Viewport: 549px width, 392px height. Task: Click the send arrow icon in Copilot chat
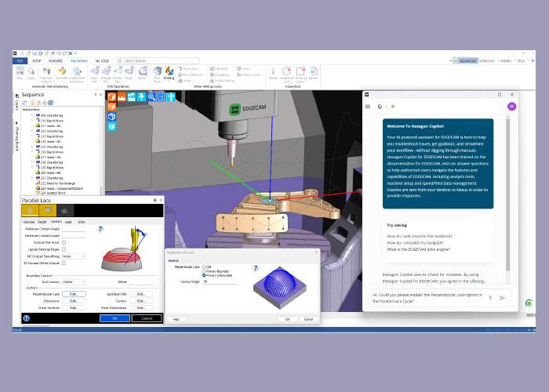pyautogui.click(x=503, y=298)
